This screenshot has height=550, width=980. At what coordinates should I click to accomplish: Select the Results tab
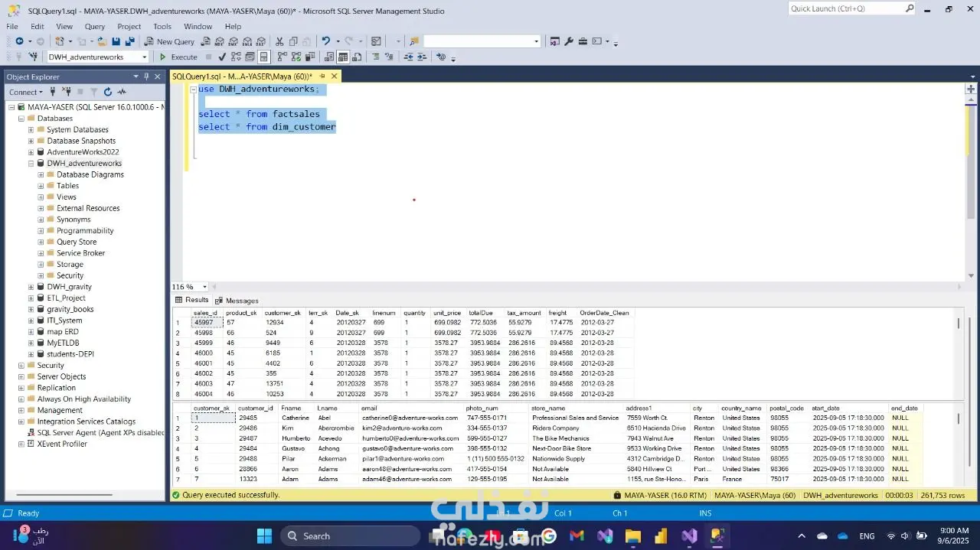[192, 300]
